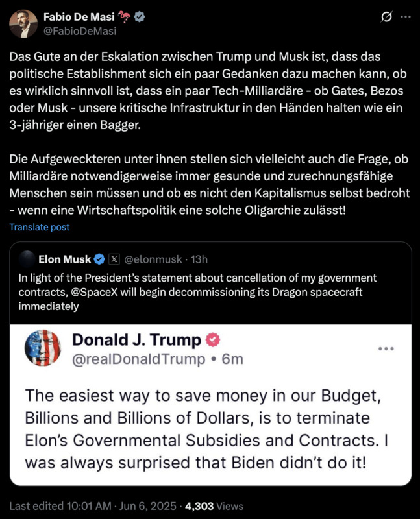This screenshot has width=420, height=519.
Task: Click the Fabio De Masi display name
Action: coord(80,16)
